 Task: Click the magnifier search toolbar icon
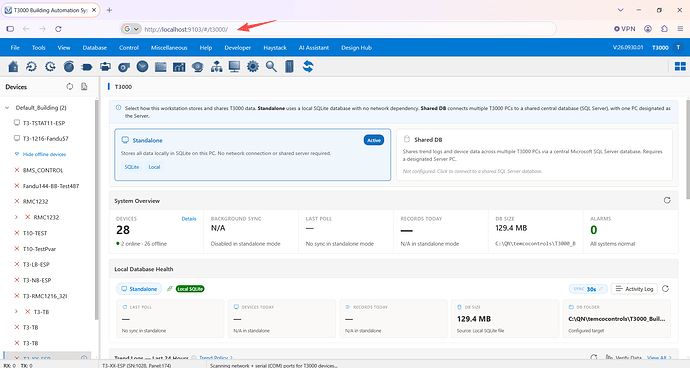tap(271, 66)
